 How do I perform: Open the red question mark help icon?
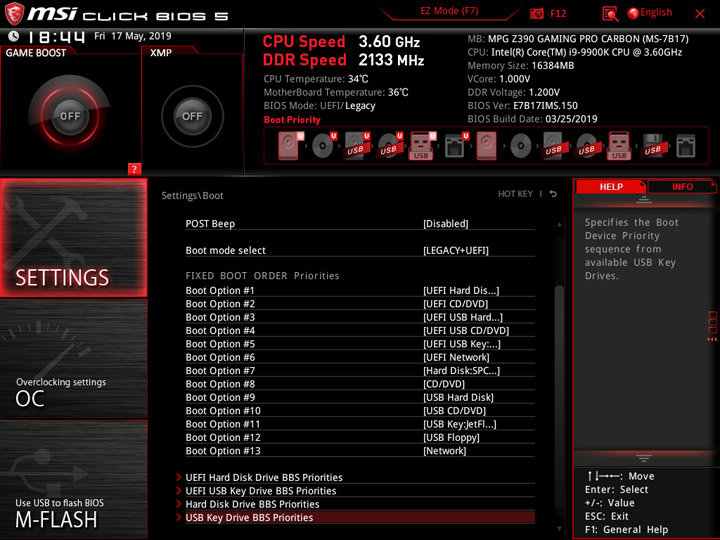(x=134, y=169)
